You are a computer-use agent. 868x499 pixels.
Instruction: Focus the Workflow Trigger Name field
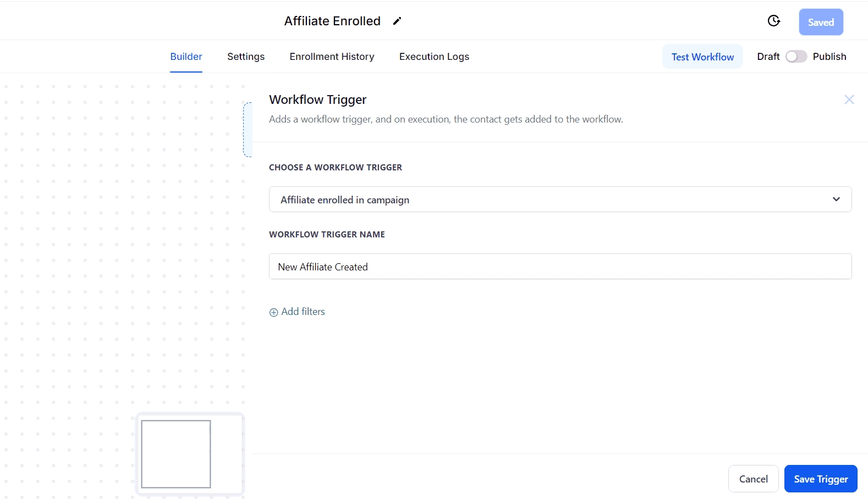coord(560,267)
